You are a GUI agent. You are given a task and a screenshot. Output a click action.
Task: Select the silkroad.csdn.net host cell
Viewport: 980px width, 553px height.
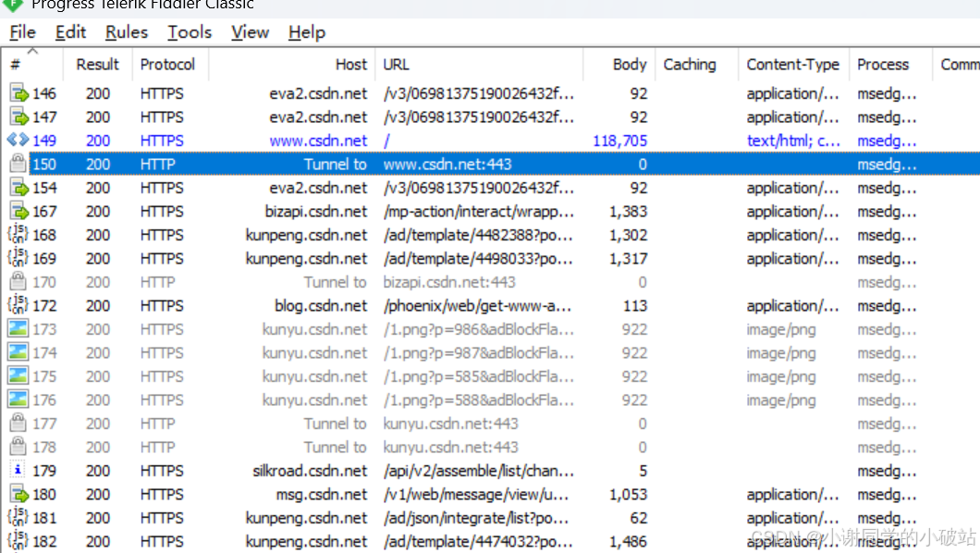tap(310, 471)
